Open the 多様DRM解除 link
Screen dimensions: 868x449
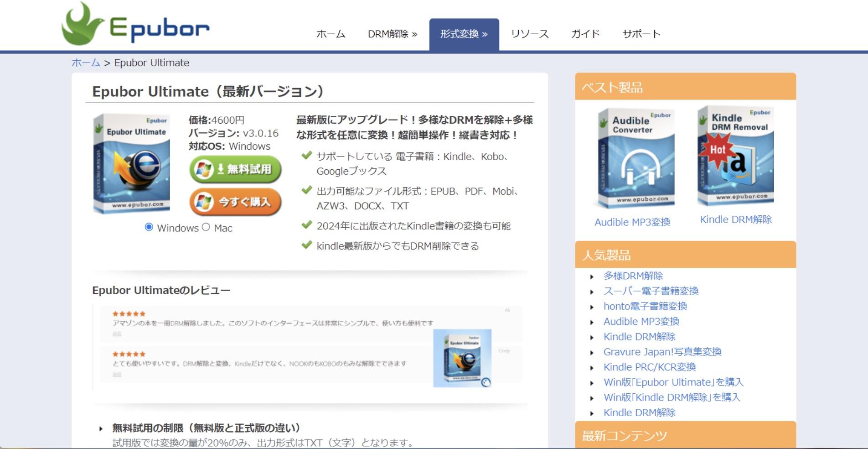(633, 276)
